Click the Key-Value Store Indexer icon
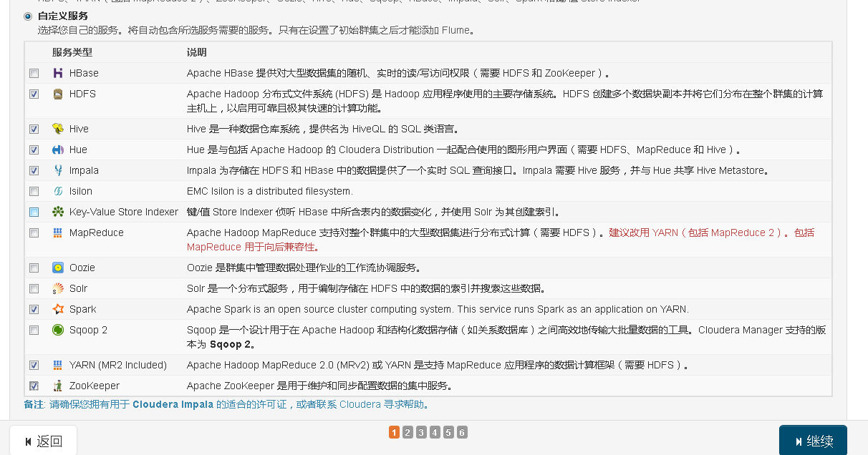 (x=58, y=212)
